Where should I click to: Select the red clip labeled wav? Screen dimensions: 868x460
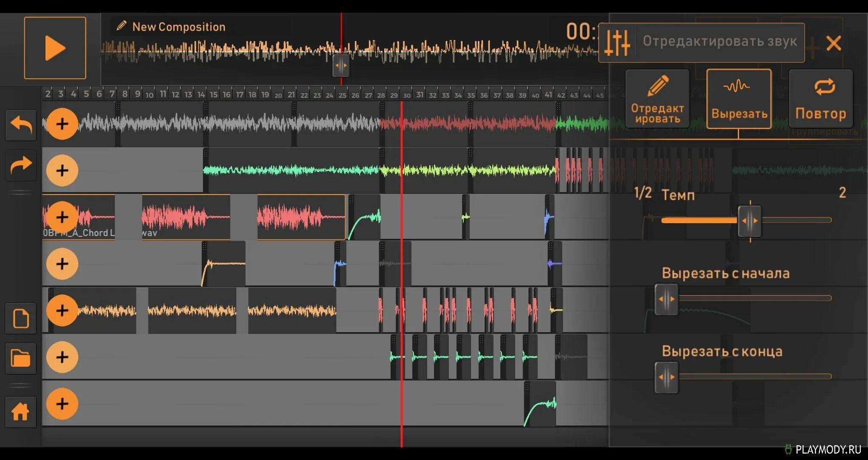(x=186, y=217)
